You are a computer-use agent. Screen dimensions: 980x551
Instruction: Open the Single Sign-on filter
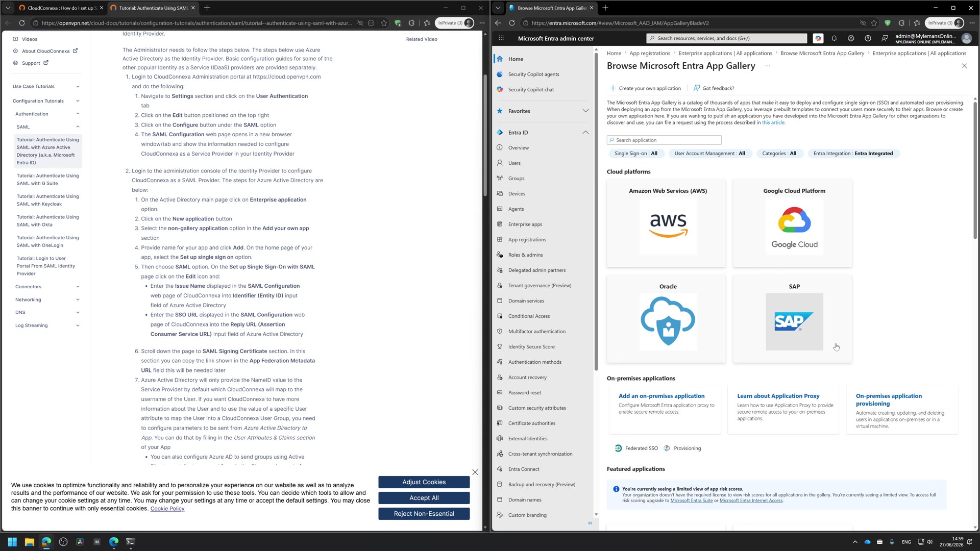pyautogui.click(x=635, y=154)
